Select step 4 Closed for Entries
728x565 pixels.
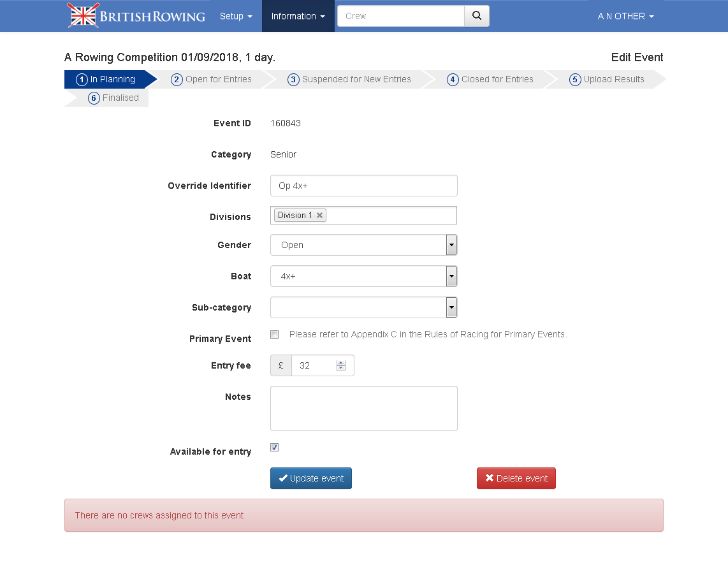(490, 80)
